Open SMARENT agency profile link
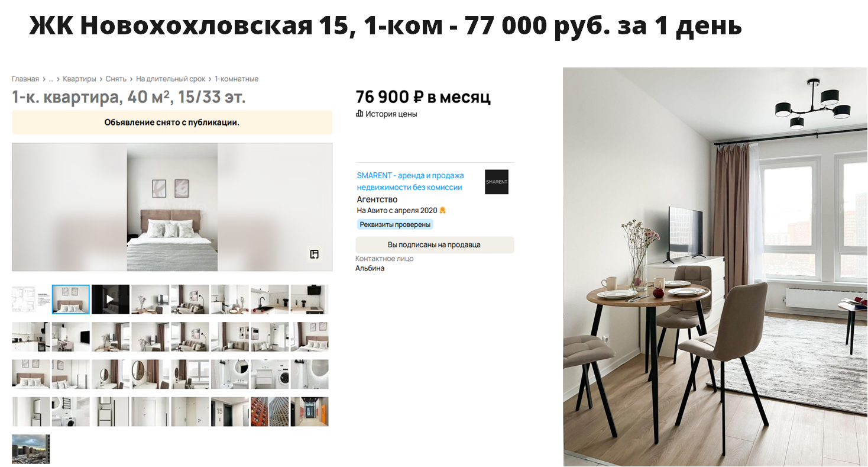The height and width of the screenshot is (467, 868). click(410, 181)
